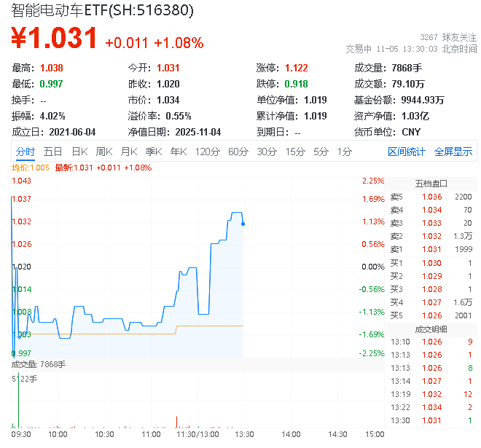This screenshot has width=481, height=448.
Task: Show the 周K weekly chart
Action: pos(104,152)
